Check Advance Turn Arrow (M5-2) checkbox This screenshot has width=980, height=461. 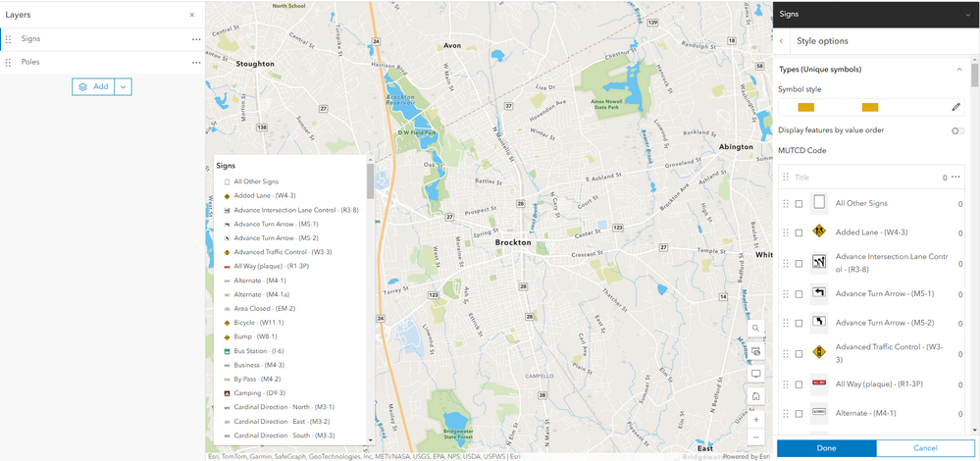(x=799, y=324)
